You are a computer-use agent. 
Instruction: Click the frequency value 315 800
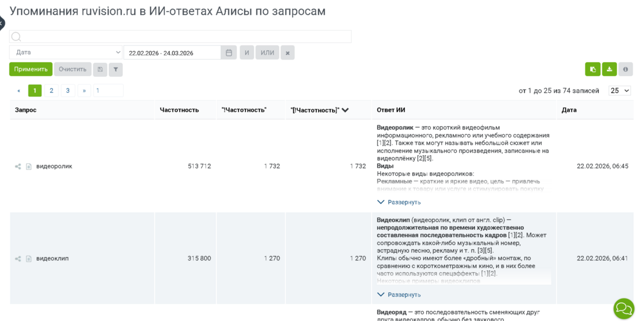click(199, 258)
